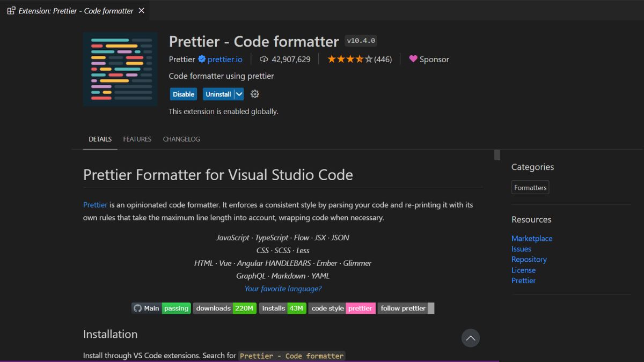Image resolution: width=644 pixels, height=362 pixels.
Task: Open the extension settings gear icon
Action: (254, 94)
